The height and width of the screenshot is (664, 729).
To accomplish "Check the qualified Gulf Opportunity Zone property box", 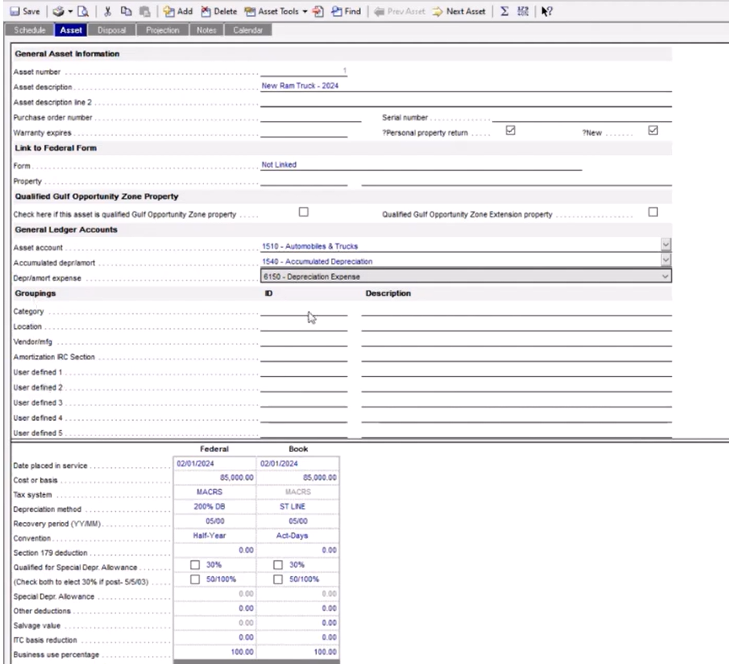I will [304, 212].
